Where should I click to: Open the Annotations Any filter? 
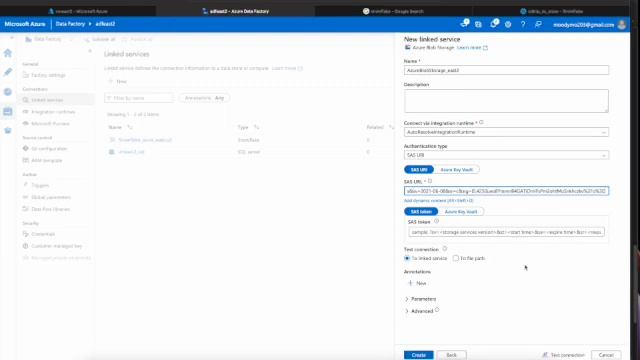point(204,98)
